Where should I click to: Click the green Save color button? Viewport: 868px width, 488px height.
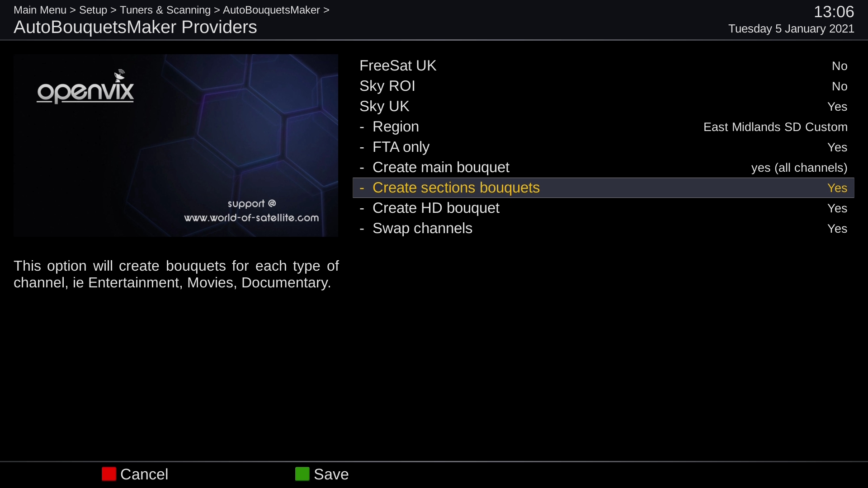(302, 474)
